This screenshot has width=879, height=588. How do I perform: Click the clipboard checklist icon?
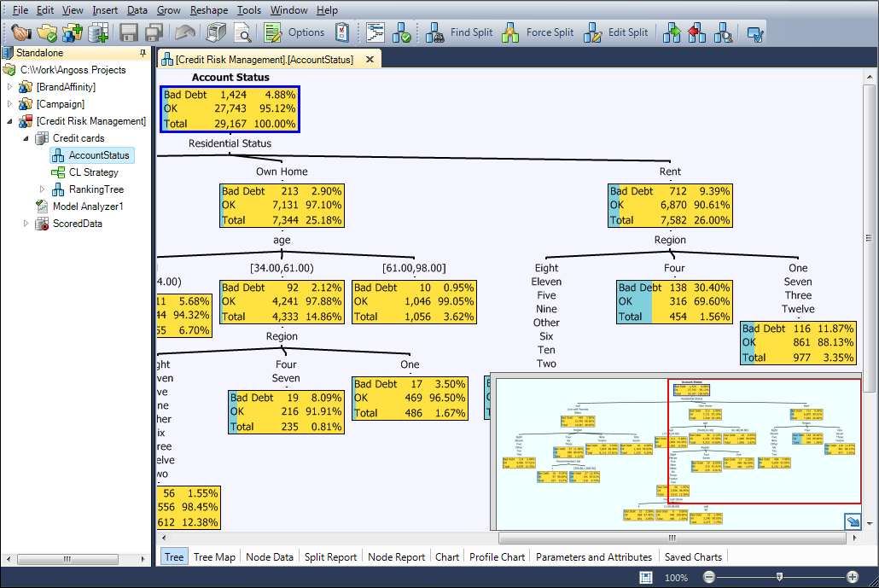342,33
